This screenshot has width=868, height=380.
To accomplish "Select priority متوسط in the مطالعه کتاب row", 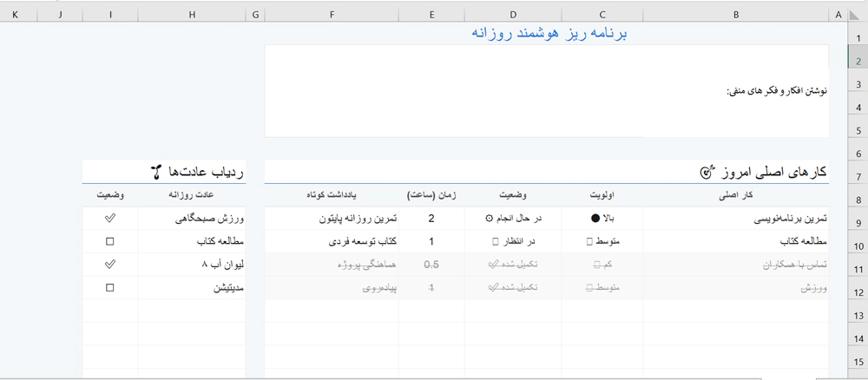I will tap(602, 242).
